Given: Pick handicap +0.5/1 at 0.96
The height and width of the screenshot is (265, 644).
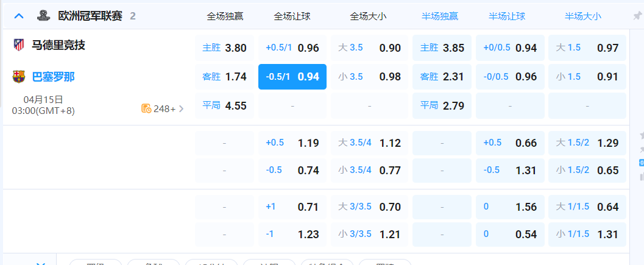Looking at the screenshot, I should (x=292, y=48).
